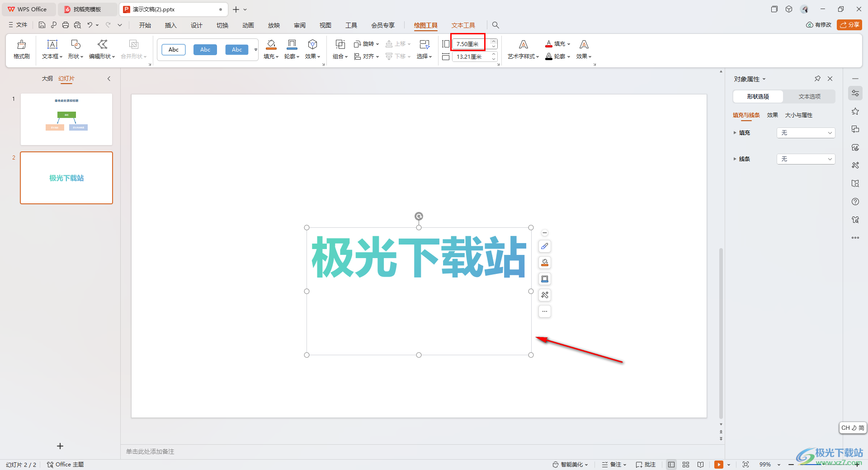Screen dimensions: 868x470
Task: Start slideshow with orange play button
Action: 719,465
